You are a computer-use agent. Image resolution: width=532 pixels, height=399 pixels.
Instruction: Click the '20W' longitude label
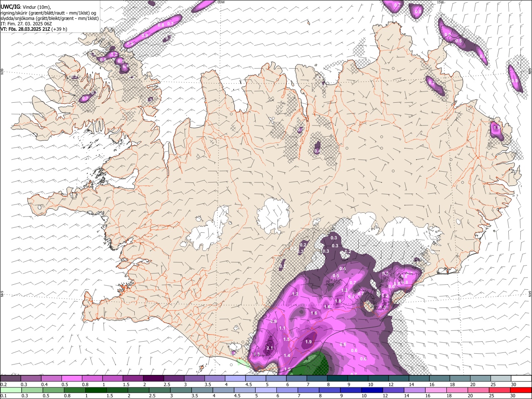221,2
